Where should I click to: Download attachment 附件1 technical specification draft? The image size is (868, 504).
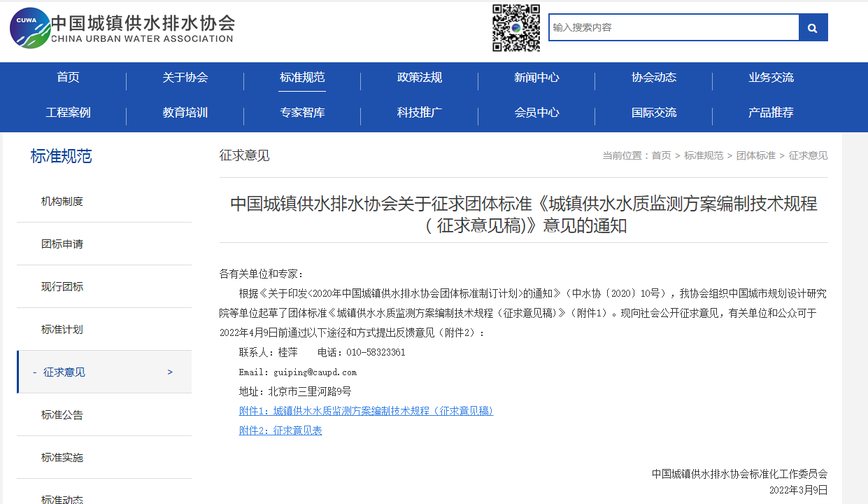tap(366, 411)
